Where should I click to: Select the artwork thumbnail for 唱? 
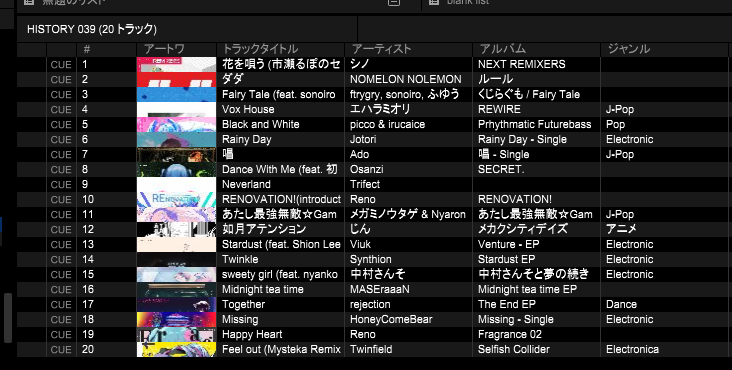tap(176, 154)
